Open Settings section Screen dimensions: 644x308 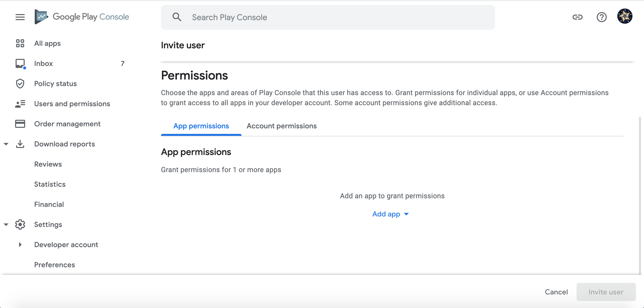coord(48,224)
